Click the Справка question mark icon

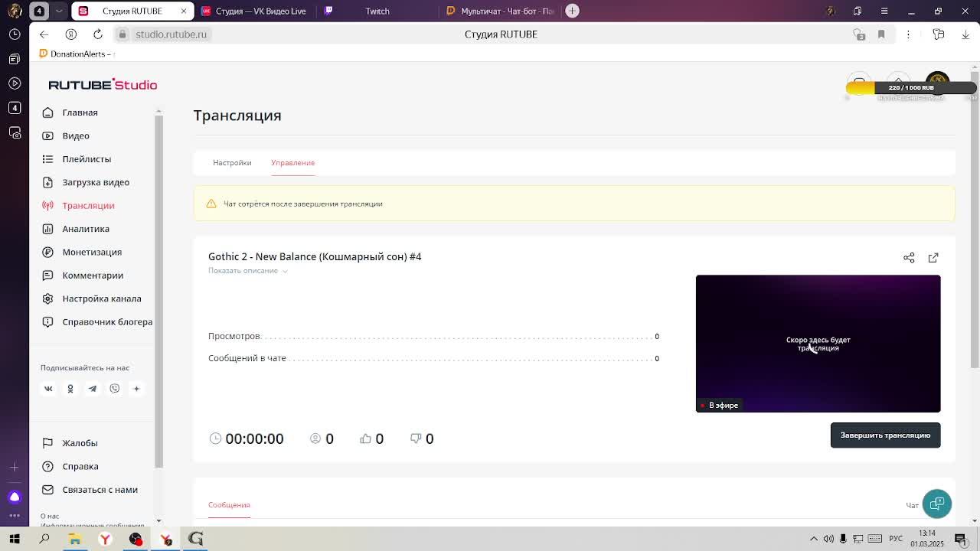(47, 466)
